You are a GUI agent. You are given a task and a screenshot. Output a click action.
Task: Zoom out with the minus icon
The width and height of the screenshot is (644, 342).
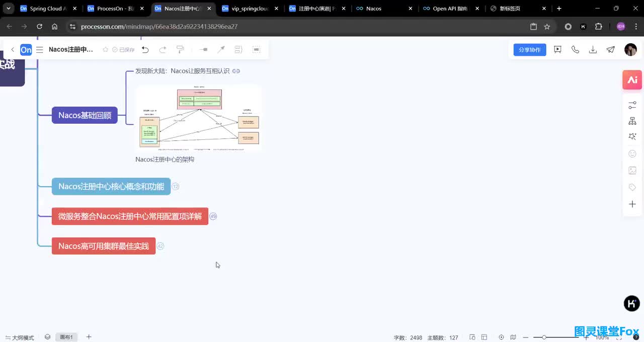(526, 337)
